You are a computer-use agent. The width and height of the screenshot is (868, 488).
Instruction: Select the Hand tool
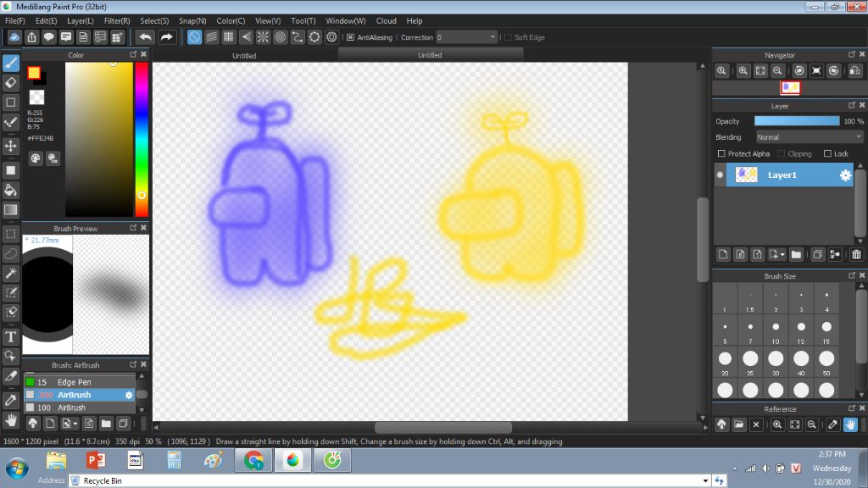[x=10, y=420]
